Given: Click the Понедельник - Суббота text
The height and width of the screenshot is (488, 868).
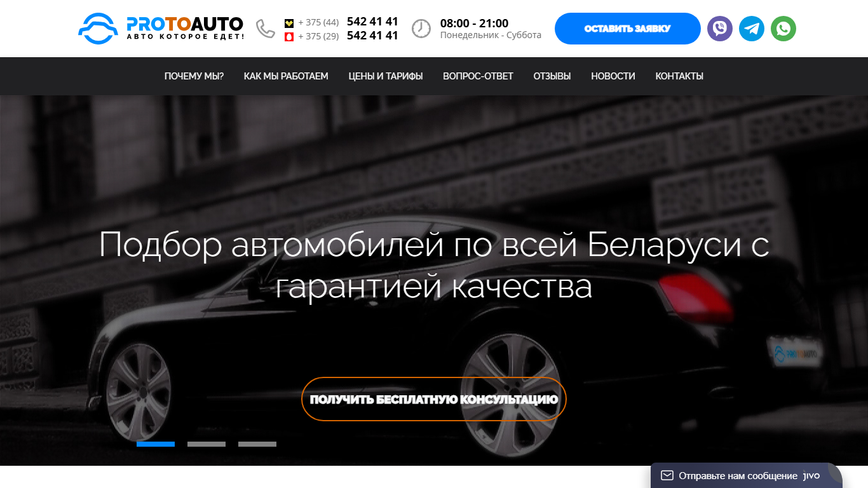Looking at the screenshot, I should [x=491, y=36].
